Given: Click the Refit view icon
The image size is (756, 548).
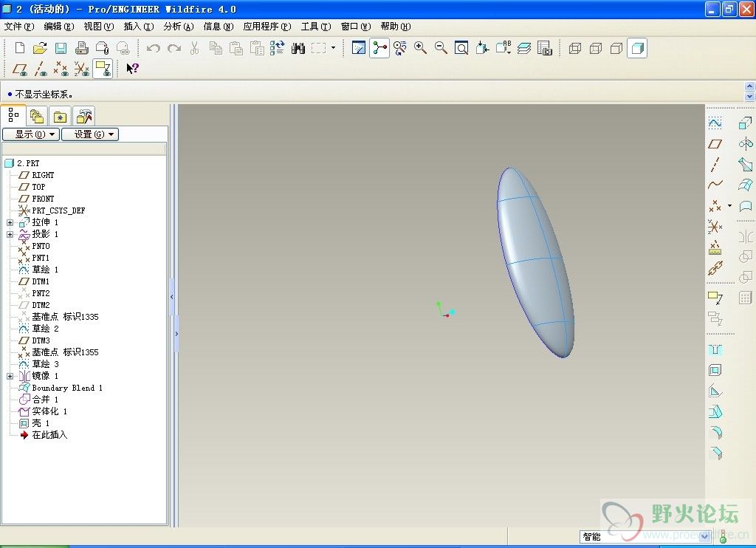Looking at the screenshot, I should coord(461,48).
